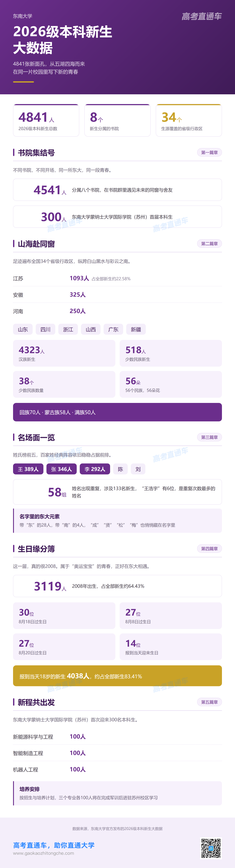Click the 34个 省级行政区 stat card

[189, 120]
